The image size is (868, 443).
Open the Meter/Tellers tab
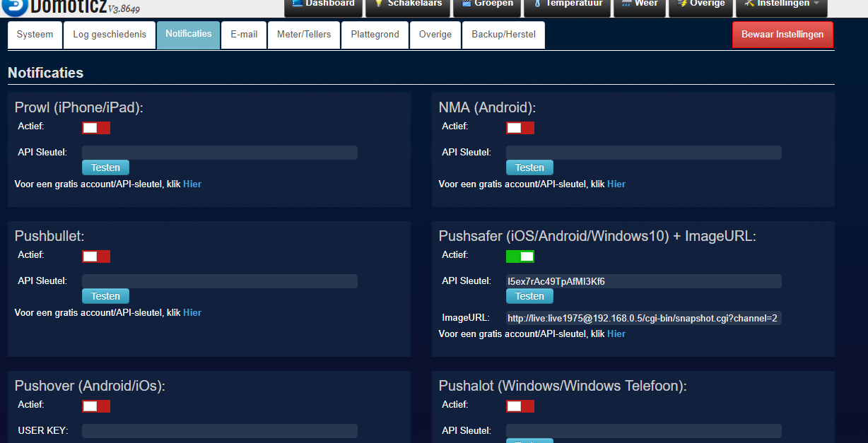point(304,35)
